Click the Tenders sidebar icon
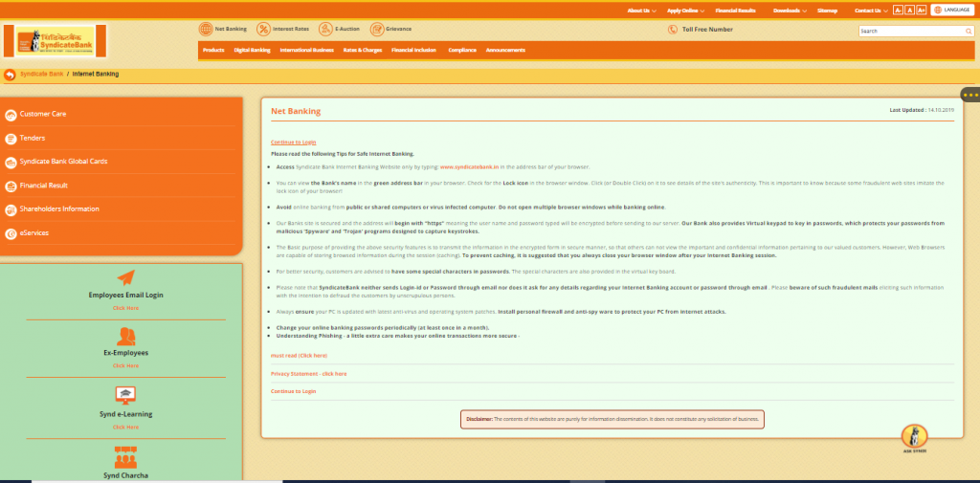The width and height of the screenshot is (980, 483). (x=11, y=139)
